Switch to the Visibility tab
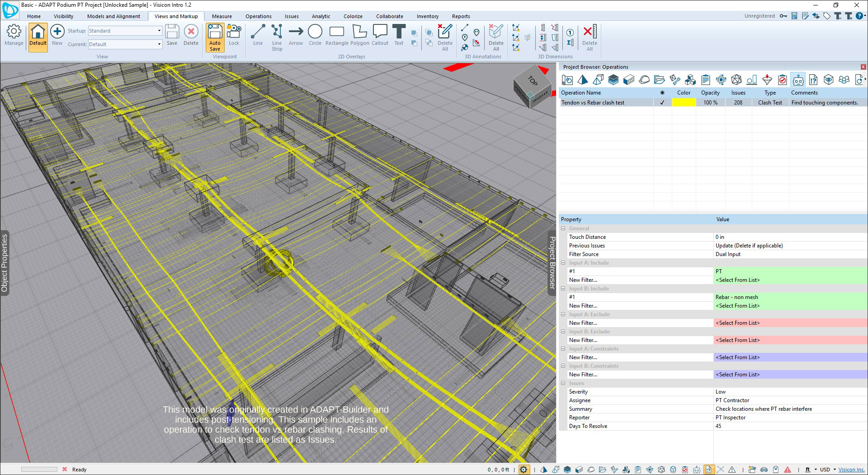Screen dimensions: 868x475 point(63,16)
